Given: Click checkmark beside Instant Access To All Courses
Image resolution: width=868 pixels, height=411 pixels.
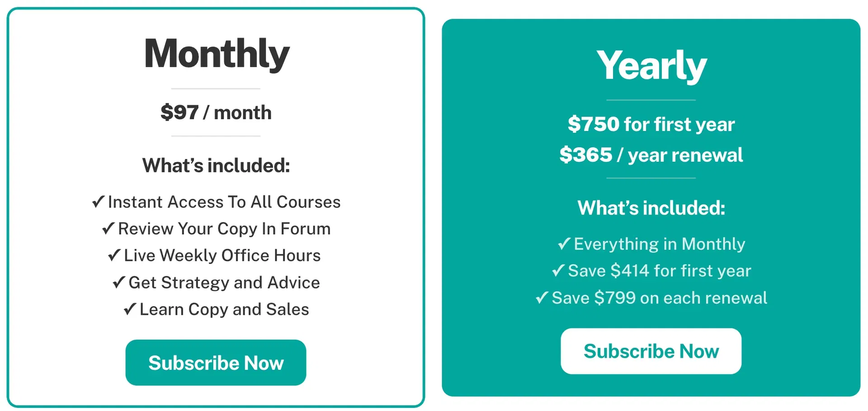Looking at the screenshot, I should click(98, 201).
